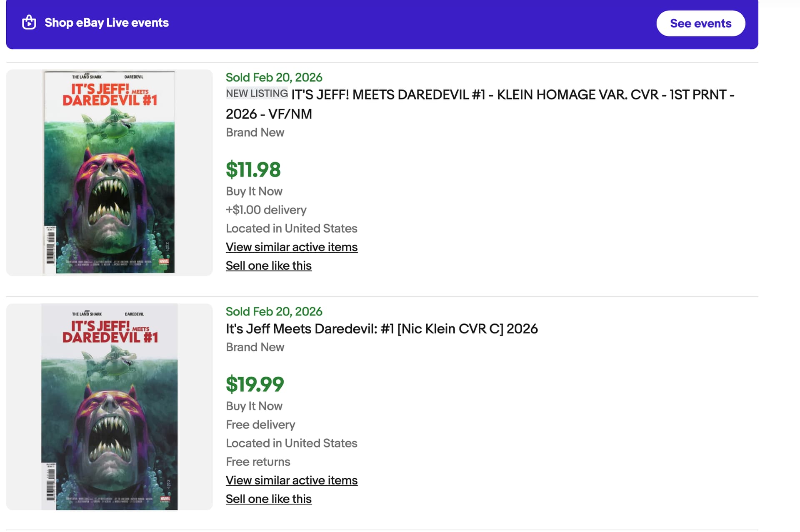Click the Sold Feb 20, 2026 label on first listing

[x=274, y=77]
